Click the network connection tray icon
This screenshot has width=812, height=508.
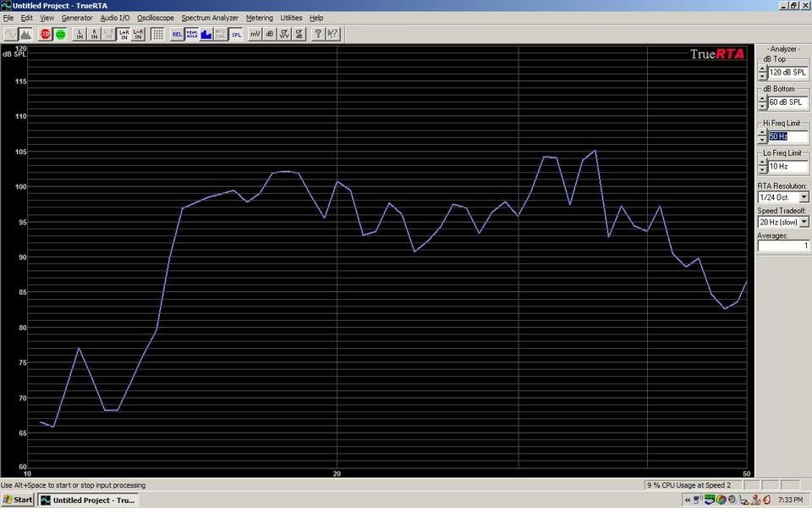pyautogui.click(x=698, y=500)
